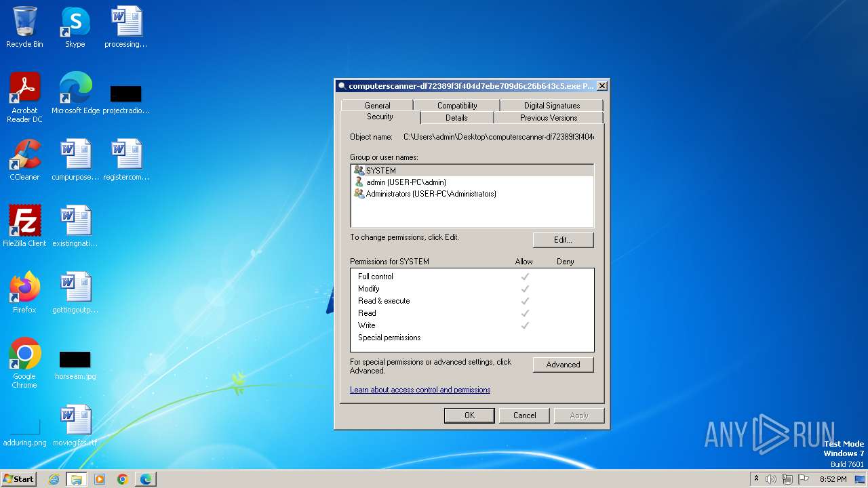Launch FileZilla Client shortcut
Viewport: 868px width, 488px height.
click(24, 226)
